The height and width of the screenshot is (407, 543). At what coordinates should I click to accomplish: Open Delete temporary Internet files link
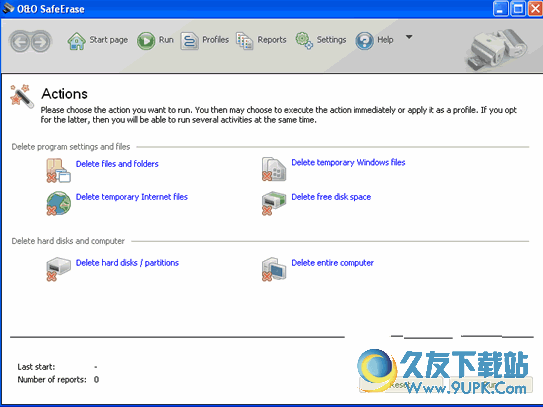(132, 197)
